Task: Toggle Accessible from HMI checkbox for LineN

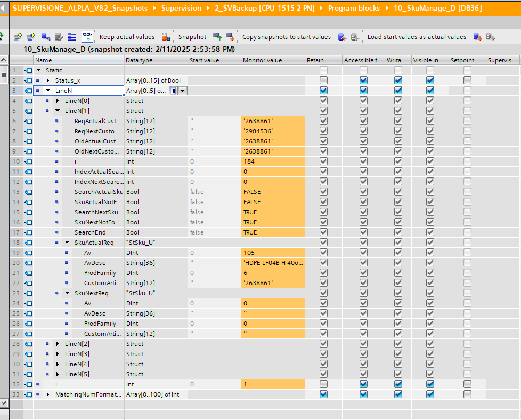Action: pyautogui.click(x=363, y=91)
